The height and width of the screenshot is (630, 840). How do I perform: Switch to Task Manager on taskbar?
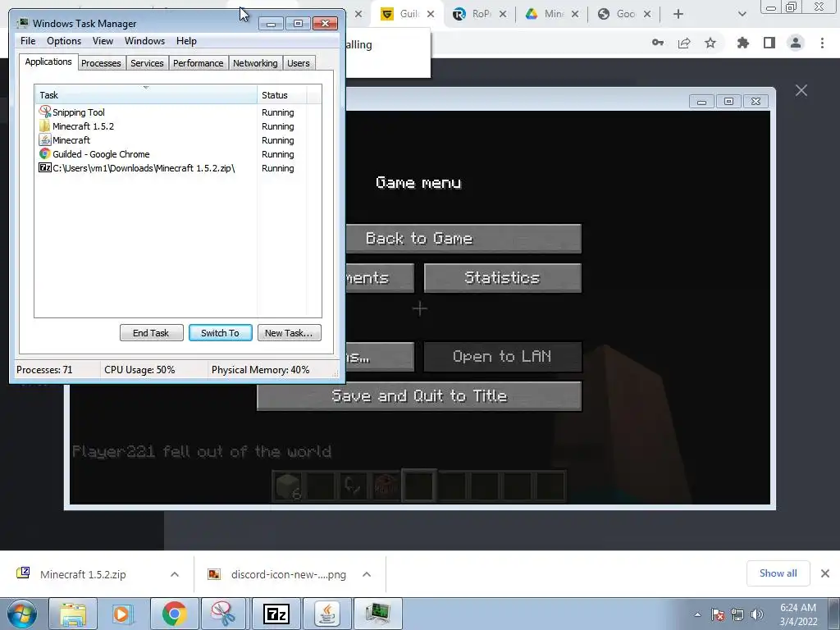coord(378,614)
